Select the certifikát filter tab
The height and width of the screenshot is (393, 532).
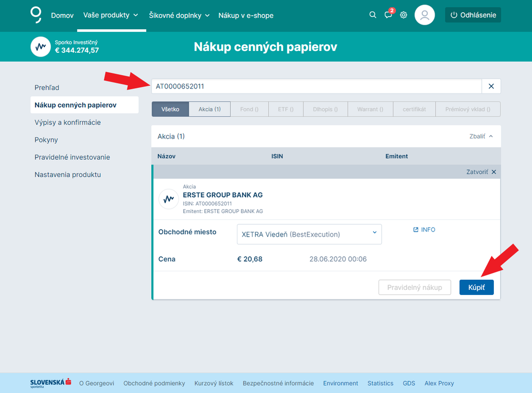click(414, 109)
